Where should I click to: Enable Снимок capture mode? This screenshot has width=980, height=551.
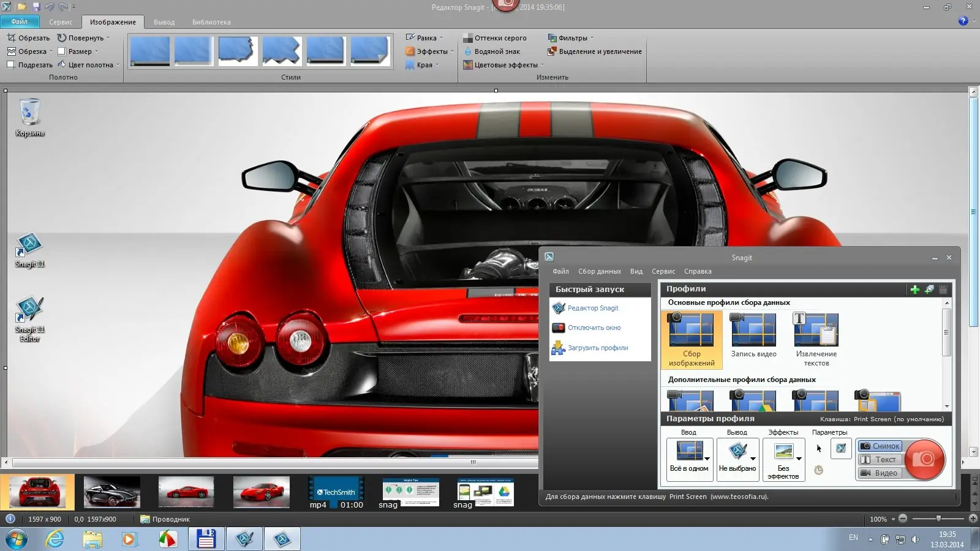[x=880, y=446]
